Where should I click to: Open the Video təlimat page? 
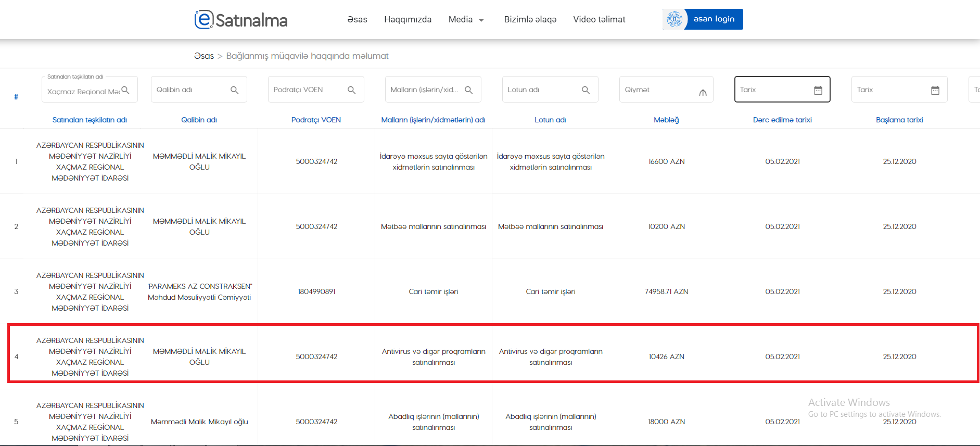click(x=599, y=20)
